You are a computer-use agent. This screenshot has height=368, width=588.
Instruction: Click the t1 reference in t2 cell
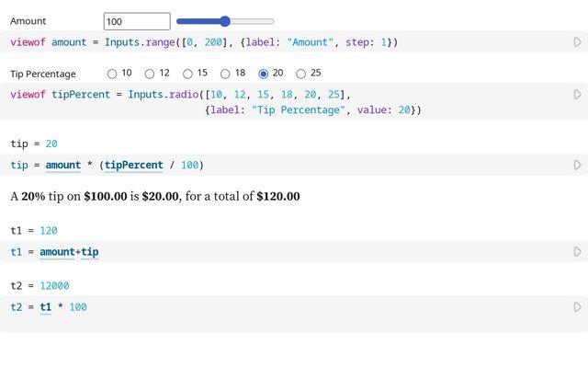[46, 307]
